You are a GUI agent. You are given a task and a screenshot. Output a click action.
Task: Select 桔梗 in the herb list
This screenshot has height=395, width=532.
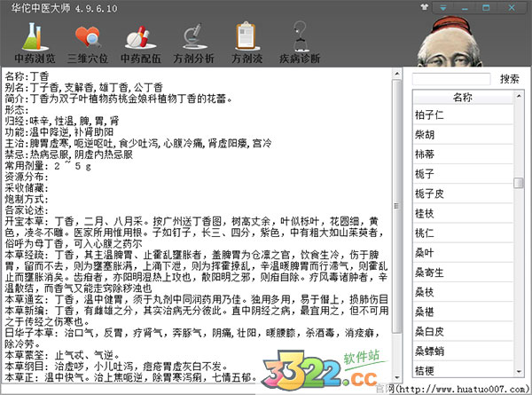(463, 369)
